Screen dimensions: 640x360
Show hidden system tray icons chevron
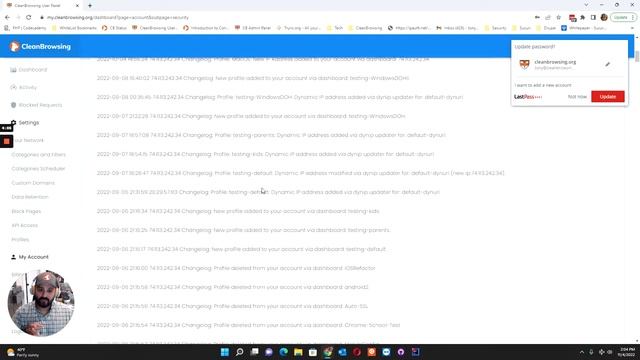pos(582,352)
